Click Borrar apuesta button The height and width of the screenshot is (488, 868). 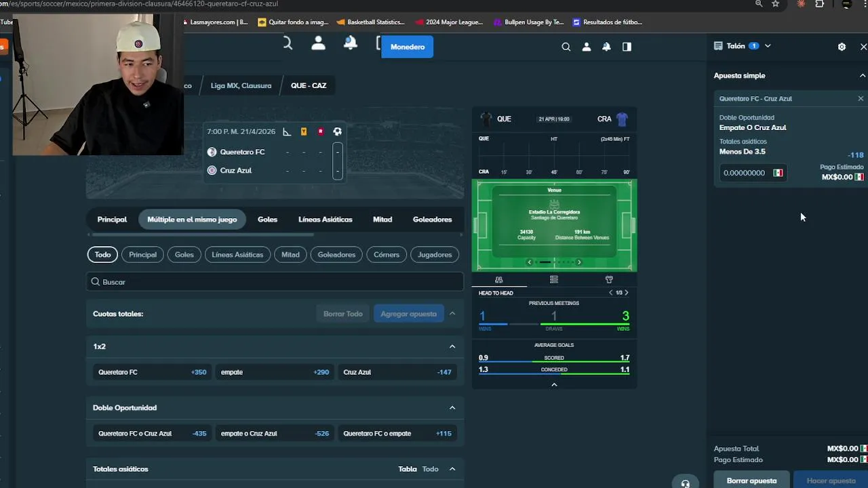coord(751,480)
